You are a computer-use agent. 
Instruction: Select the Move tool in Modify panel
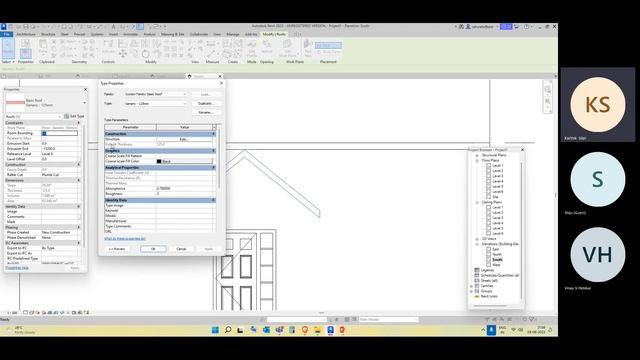pyautogui.click(x=122, y=54)
